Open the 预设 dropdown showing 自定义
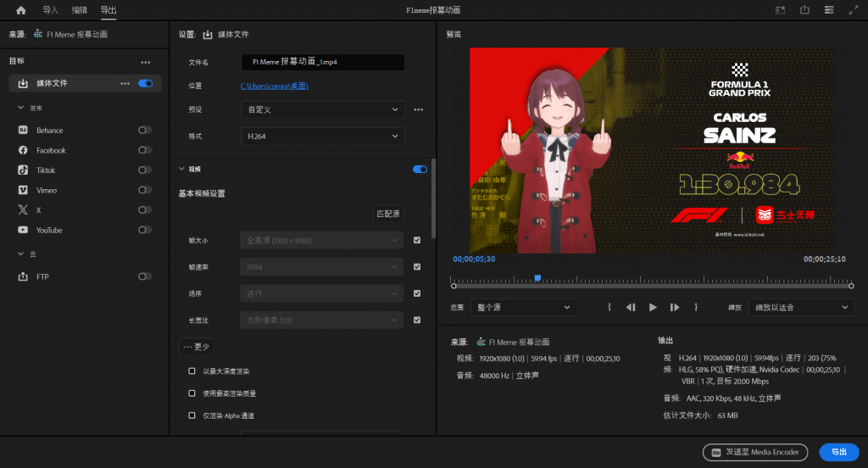Viewport: 868px width, 468px height. coord(323,109)
